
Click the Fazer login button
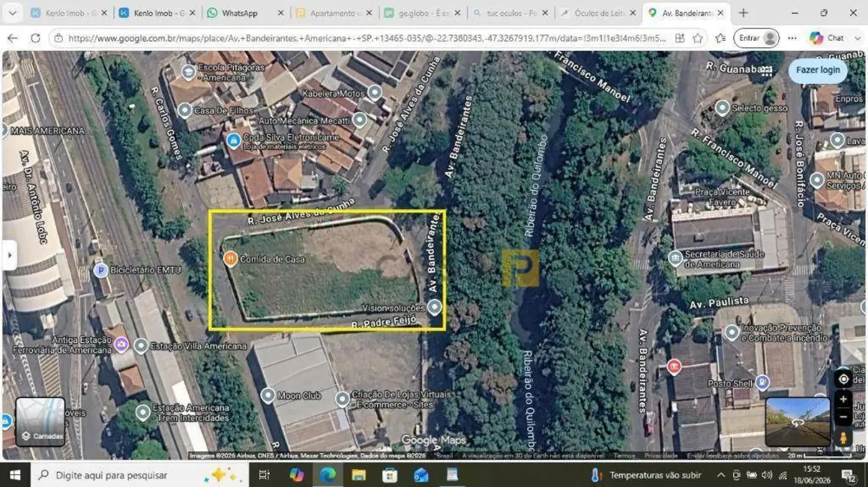click(818, 70)
